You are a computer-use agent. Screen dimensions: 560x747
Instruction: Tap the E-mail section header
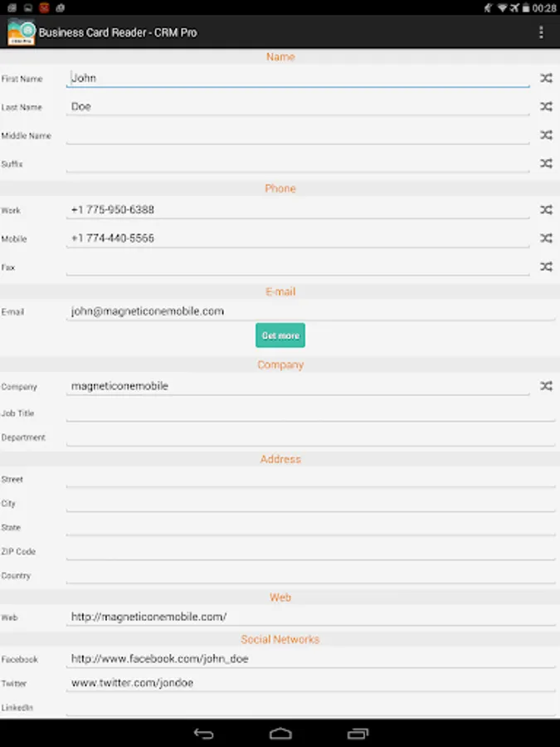280,291
